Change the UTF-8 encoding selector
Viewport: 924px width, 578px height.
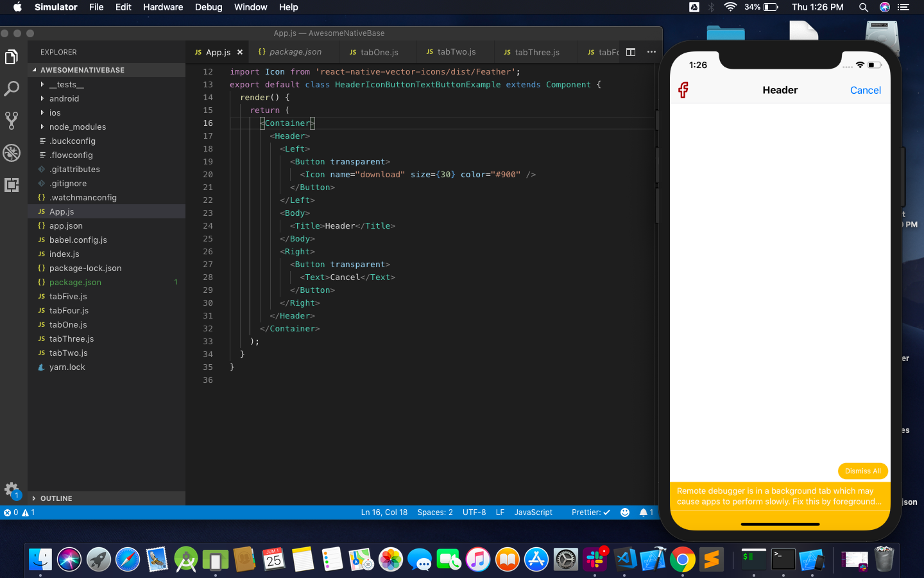click(474, 512)
